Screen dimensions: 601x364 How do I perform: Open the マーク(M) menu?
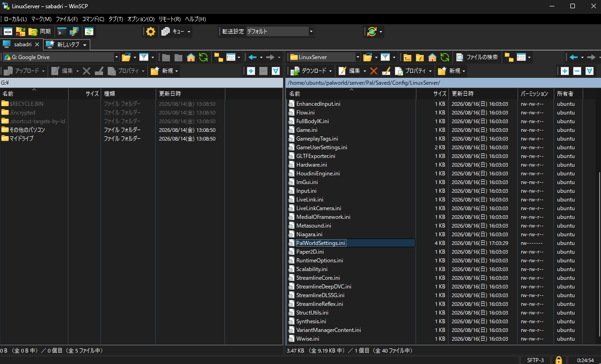pyautogui.click(x=41, y=19)
